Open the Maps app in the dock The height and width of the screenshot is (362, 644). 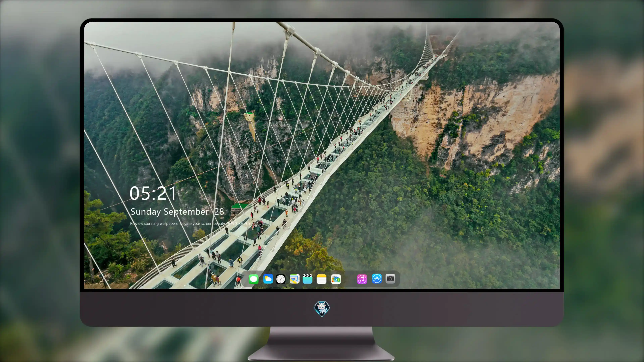(x=294, y=279)
